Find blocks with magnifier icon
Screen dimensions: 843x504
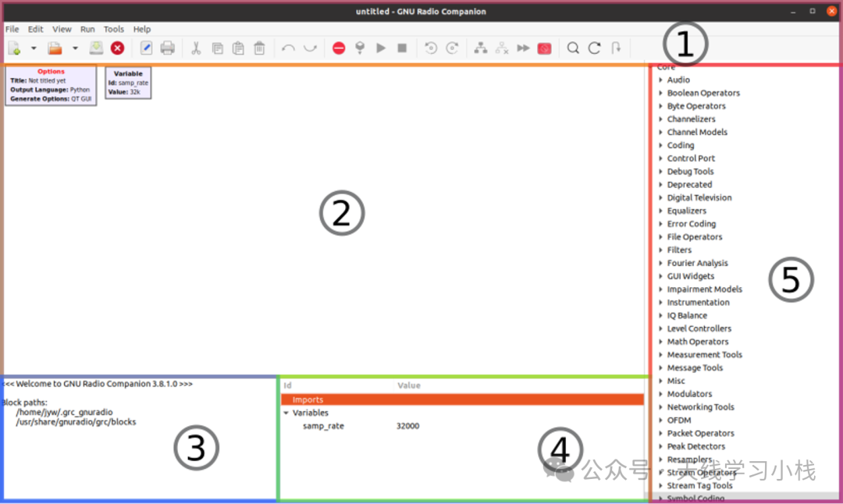pos(573,48)
